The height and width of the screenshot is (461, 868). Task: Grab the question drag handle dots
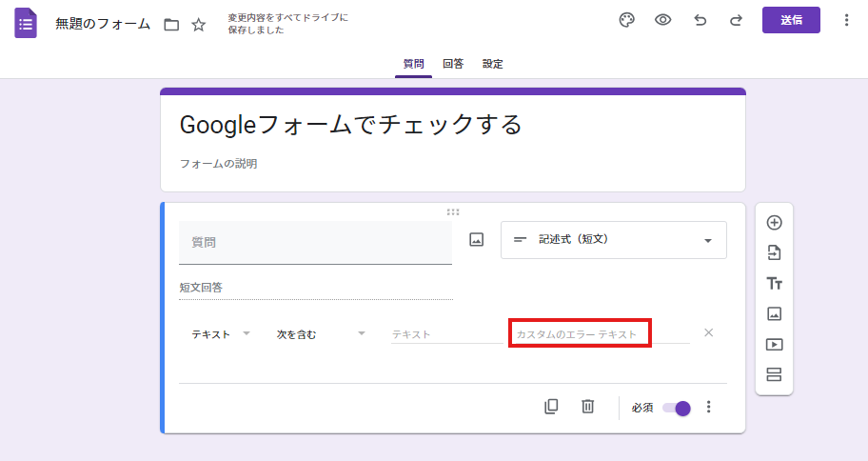(453, 211)
